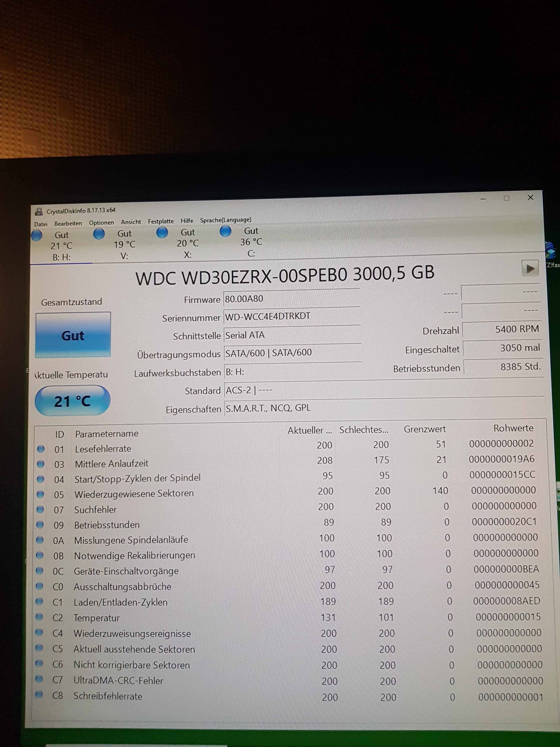Viewport: 560px width, 747px height.
Task: Select the Wiederzugewiesene Sektoren row
Action: pyautogui.click(x=134, y=494)
